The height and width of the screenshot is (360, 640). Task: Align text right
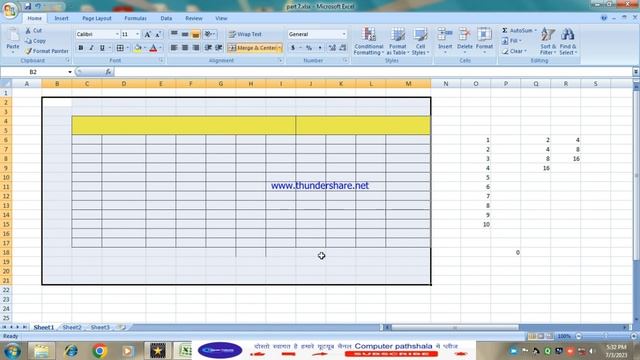[196, 48]
